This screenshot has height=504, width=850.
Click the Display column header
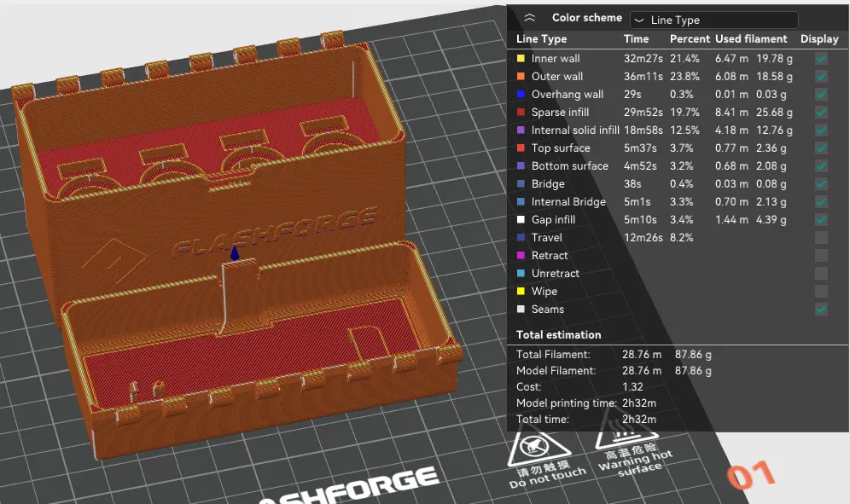click(x=819, y=39)
